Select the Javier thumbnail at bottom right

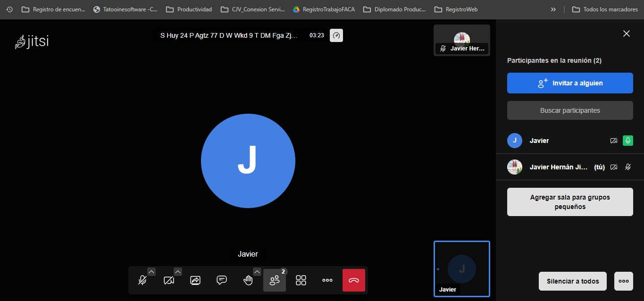coord(462,269)
